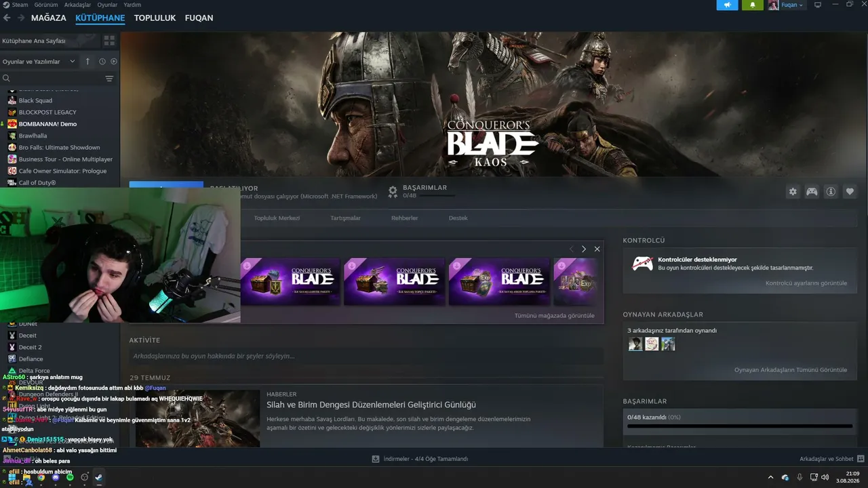Image resolution: width=868 pixels, height=488 pixels.
Task: Click Steam icon in Windows taskbar
Action: [98, 477]
